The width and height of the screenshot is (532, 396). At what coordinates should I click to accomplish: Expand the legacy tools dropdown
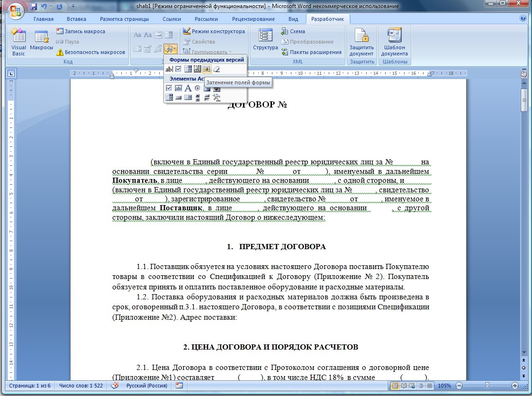click(x=171, y=49)
